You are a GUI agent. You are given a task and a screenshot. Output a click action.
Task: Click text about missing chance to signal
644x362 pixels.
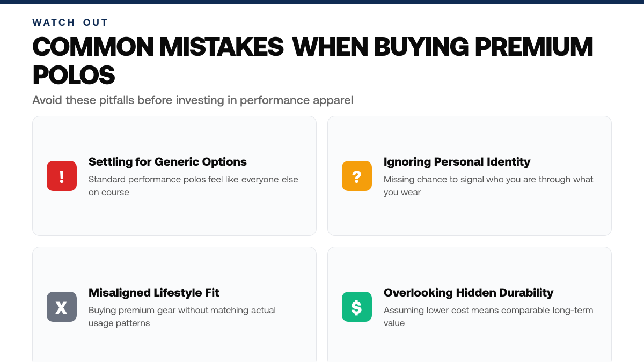pyautogui.click(x=488, y=186)
